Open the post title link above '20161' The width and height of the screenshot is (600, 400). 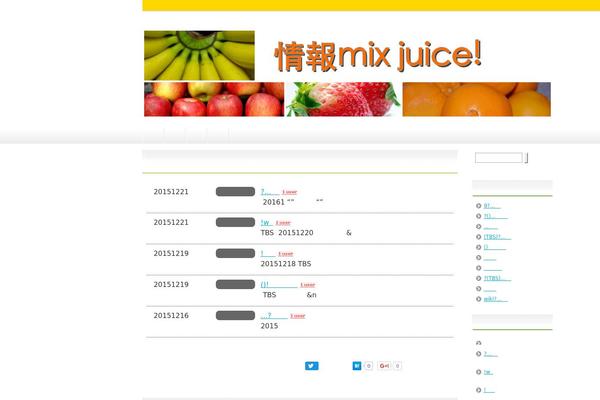click(270, 192)
